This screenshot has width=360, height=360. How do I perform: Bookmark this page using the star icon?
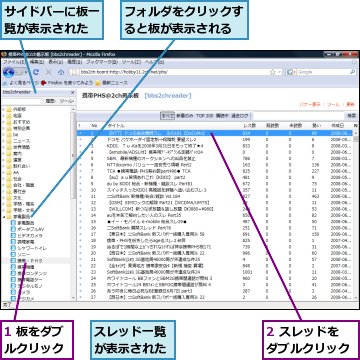(x=272, y=72)
